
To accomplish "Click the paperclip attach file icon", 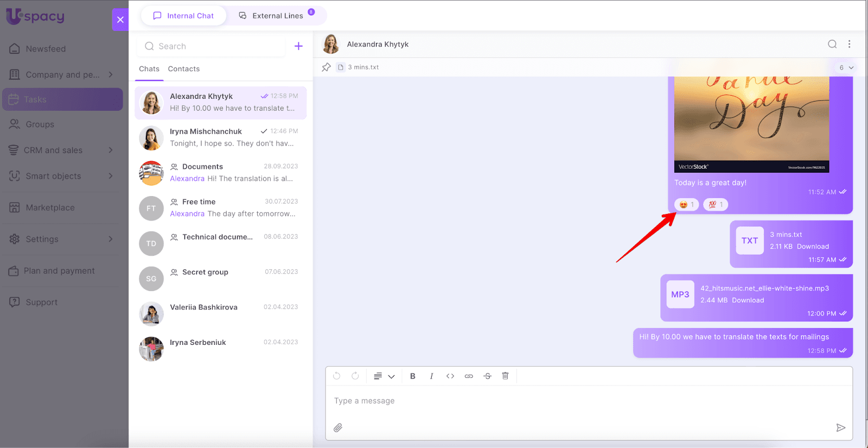I will [338, 428].
